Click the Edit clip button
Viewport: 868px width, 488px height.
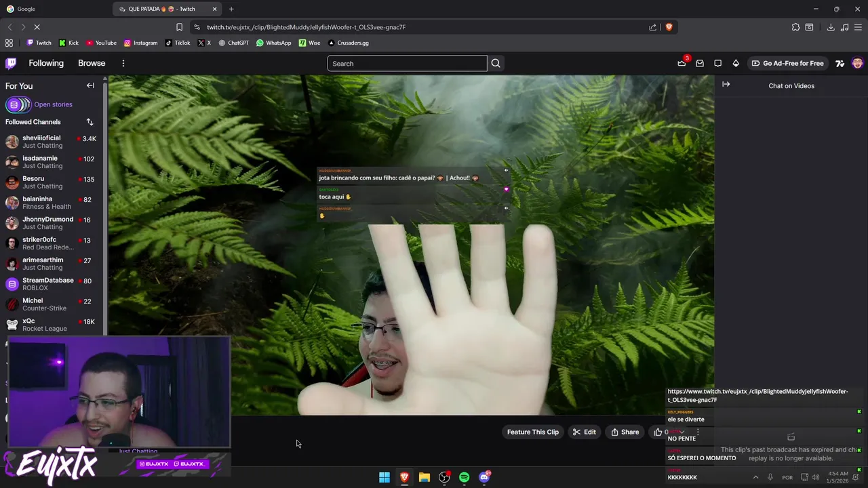point(584,432)
